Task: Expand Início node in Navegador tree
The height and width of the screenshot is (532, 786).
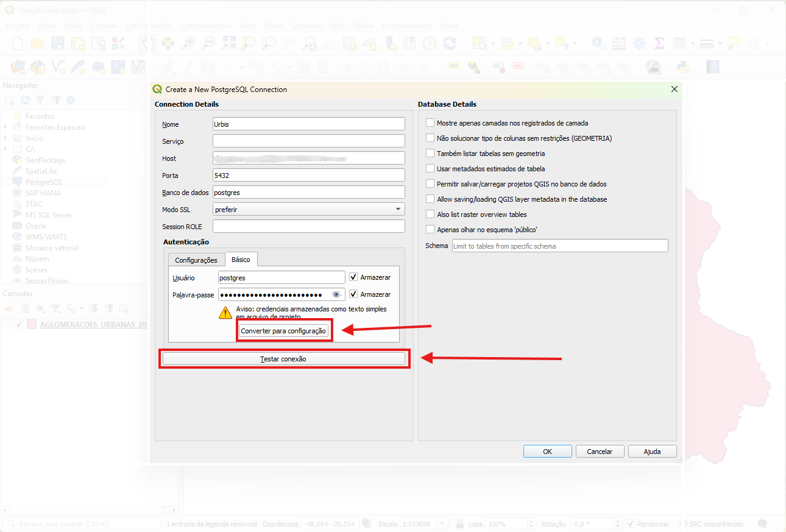Action: [5, 138]
